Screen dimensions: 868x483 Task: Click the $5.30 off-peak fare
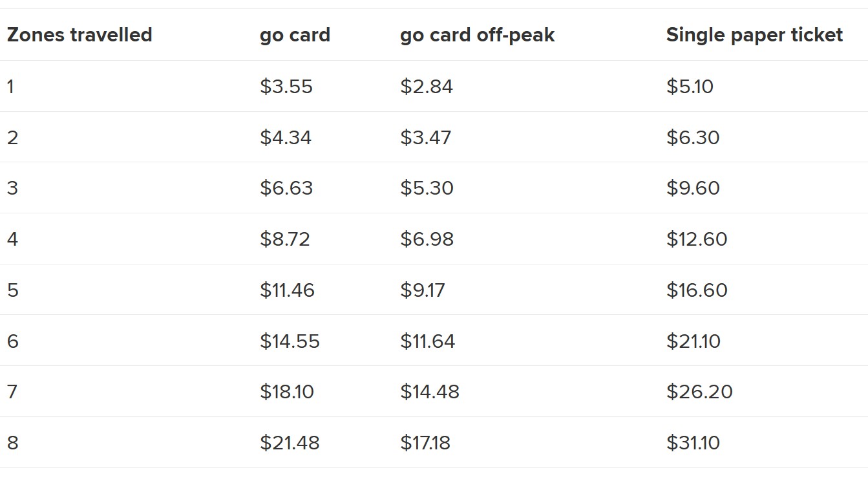427,188
